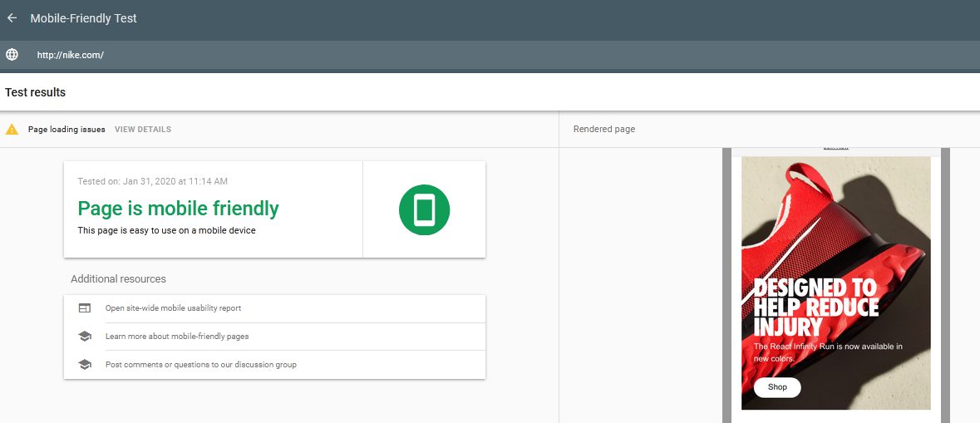Click the Test results heading
The height and width of the screenshot is (423, 980).
(x=35, y=92)
